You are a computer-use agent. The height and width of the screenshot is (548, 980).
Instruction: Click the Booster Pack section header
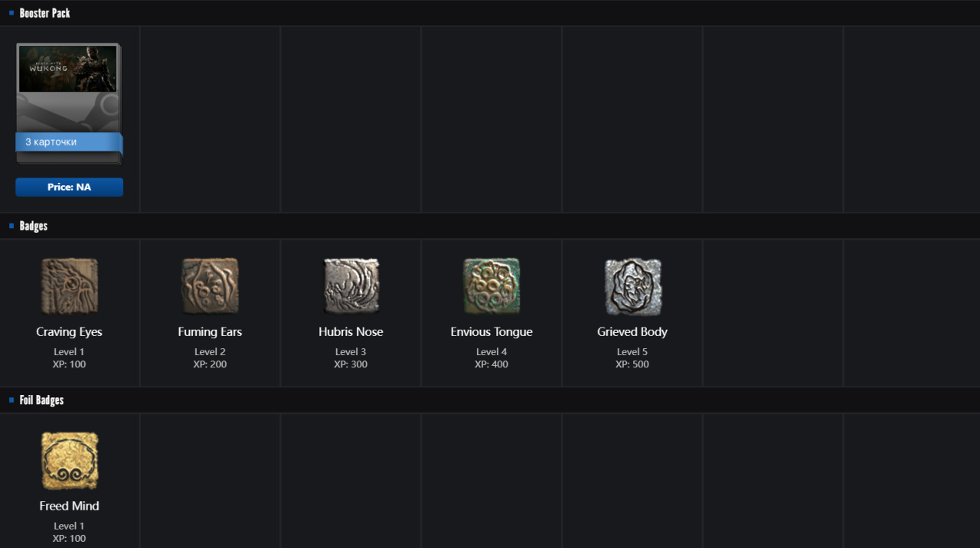click(44, 13)
